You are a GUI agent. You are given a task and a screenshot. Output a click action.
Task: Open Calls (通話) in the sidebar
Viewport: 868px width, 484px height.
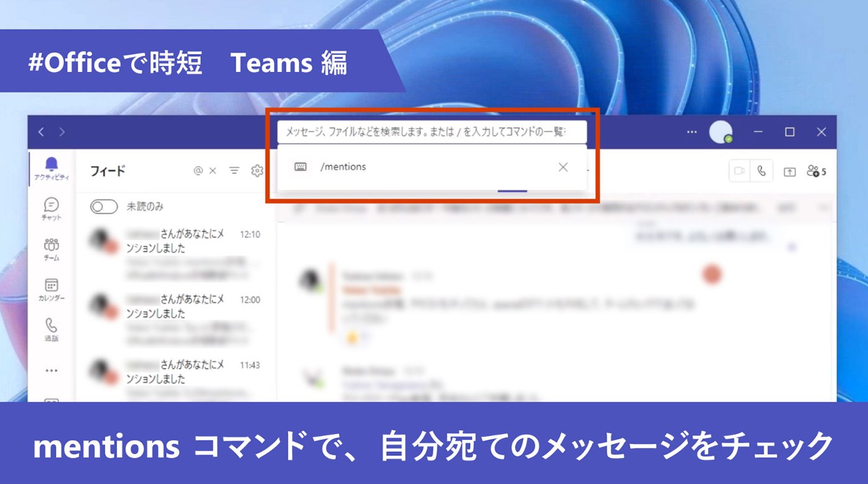51,330
